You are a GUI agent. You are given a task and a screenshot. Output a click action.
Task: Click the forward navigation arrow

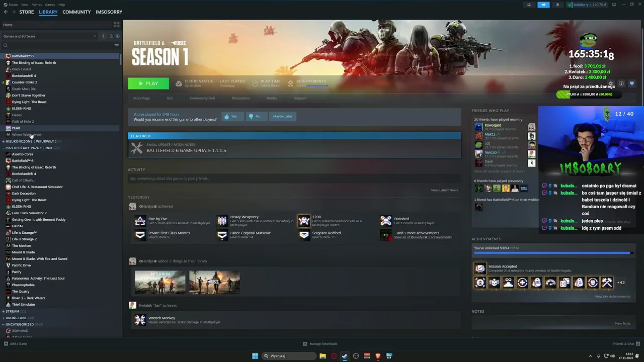(x=13, y=12)
